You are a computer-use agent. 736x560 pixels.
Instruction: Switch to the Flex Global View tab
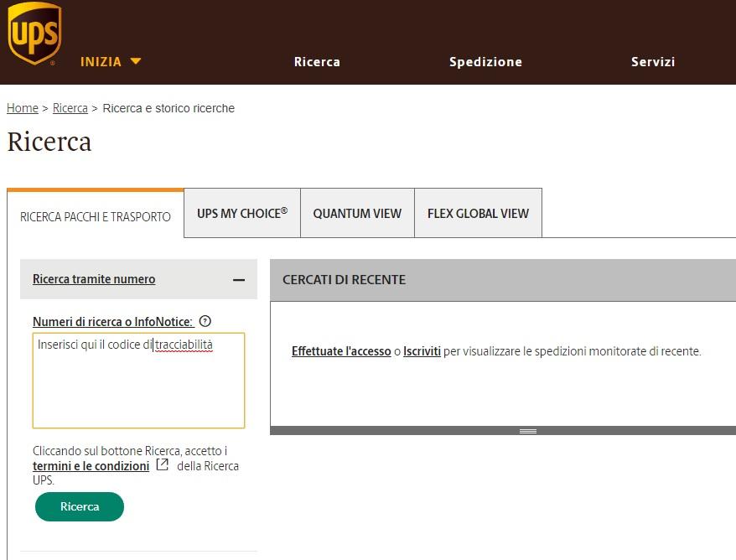(478, 213)
